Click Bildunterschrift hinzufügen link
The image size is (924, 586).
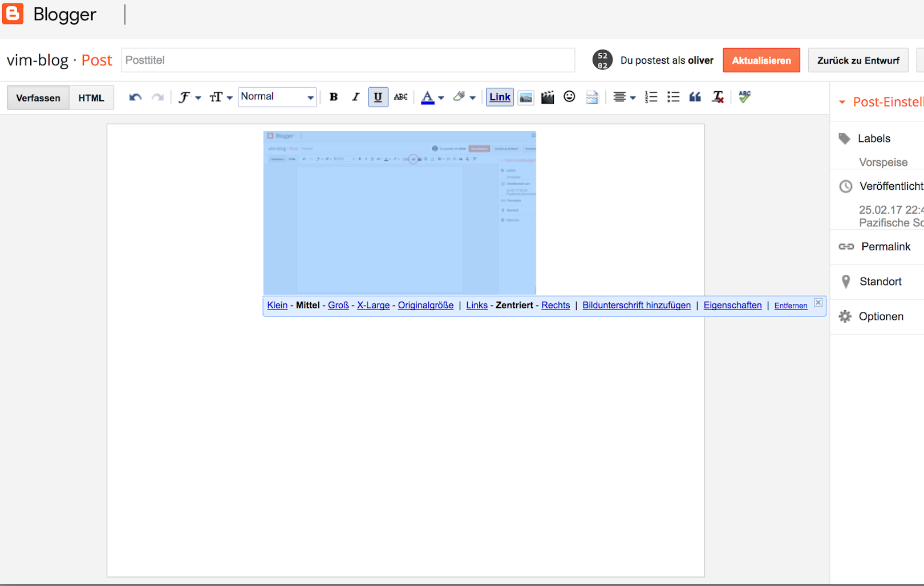(637, 306)
